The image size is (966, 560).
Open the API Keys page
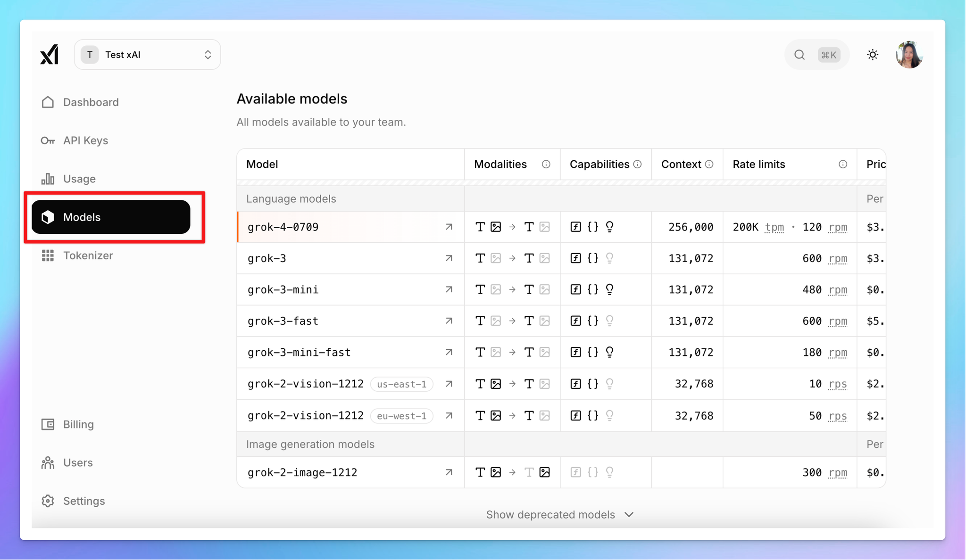coord(85,140)
